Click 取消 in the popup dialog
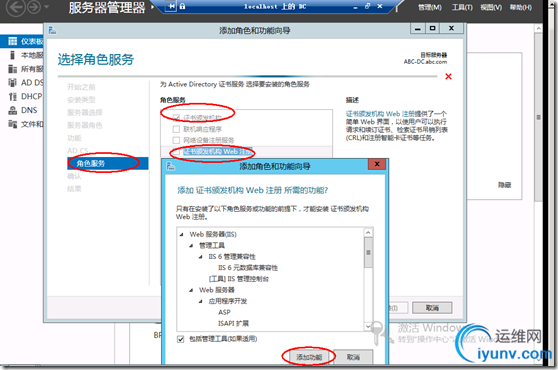This screenshot has width=558, height=370. pos(353,357)
